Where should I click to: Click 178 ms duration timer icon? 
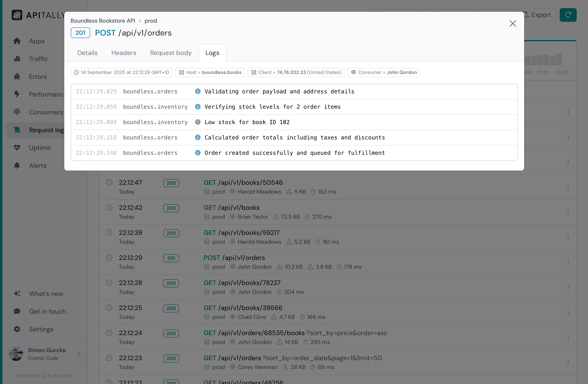click(339, 267)
